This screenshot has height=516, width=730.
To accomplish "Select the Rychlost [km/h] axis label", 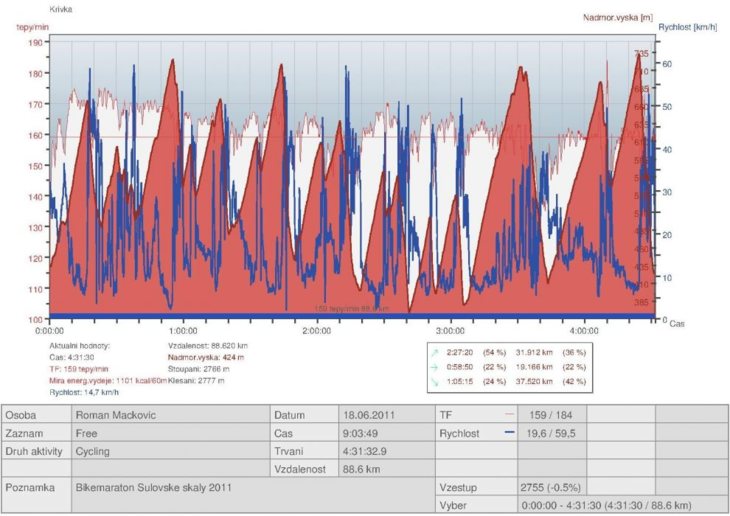I will click(691, 27).
